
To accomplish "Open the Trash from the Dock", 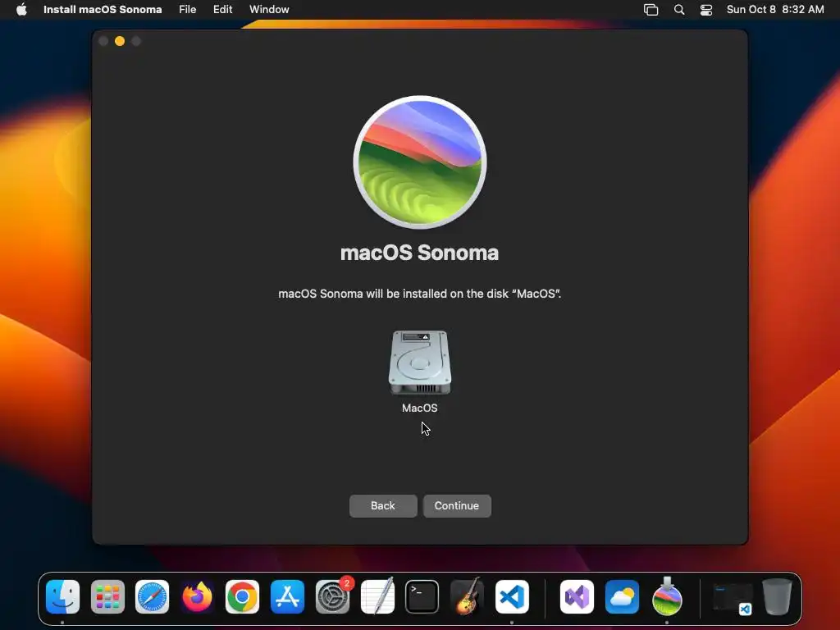I will (x=777, y=596).
